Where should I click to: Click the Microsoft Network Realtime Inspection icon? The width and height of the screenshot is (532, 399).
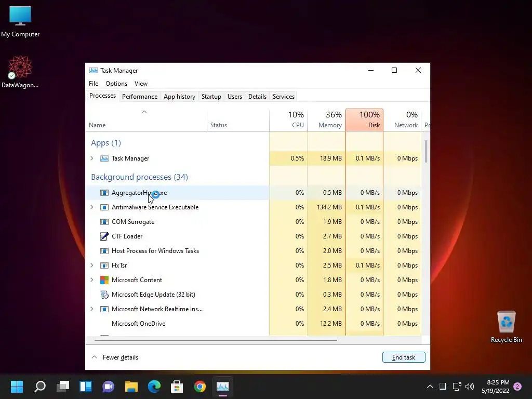104,309
